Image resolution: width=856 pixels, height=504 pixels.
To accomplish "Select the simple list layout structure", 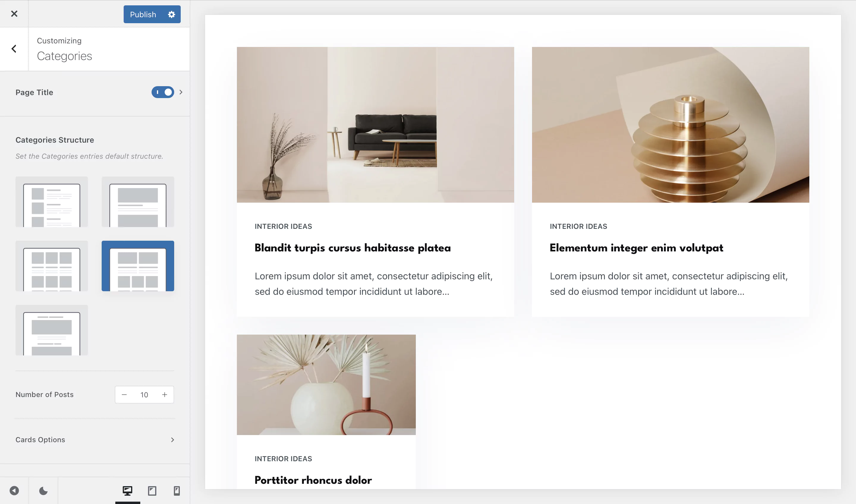I will (52, 202).
